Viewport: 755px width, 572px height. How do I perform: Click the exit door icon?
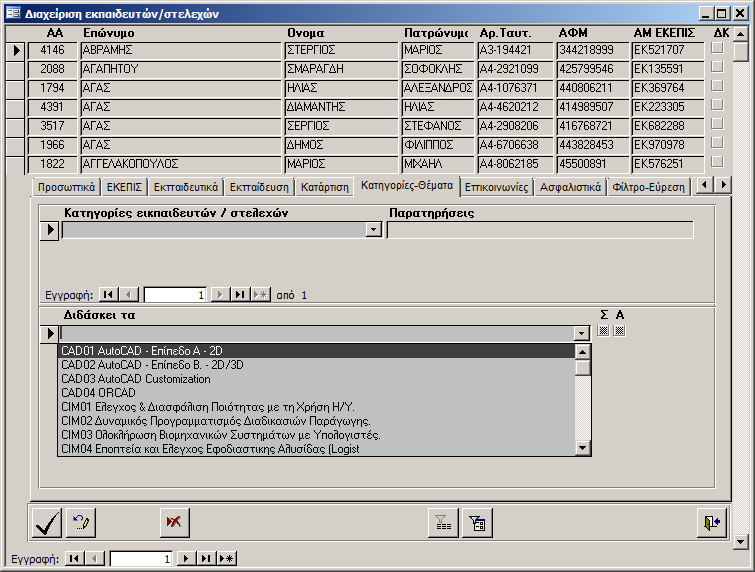click(711, 522)
